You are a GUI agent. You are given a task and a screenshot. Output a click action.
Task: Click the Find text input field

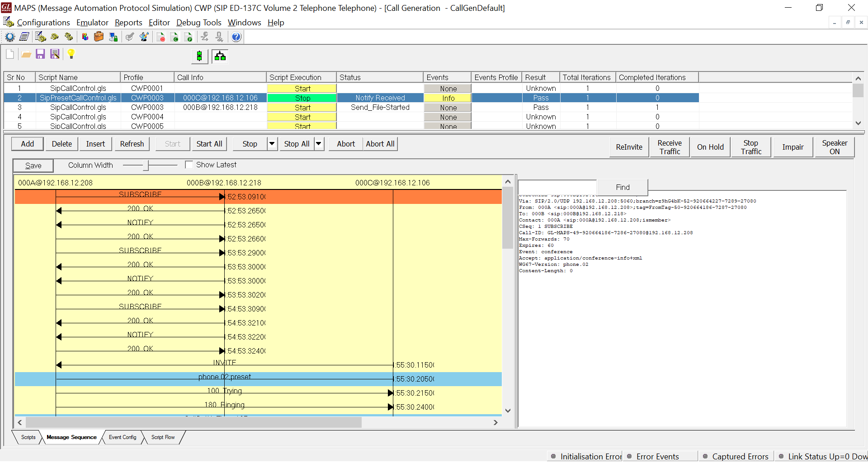click(557, 187)
